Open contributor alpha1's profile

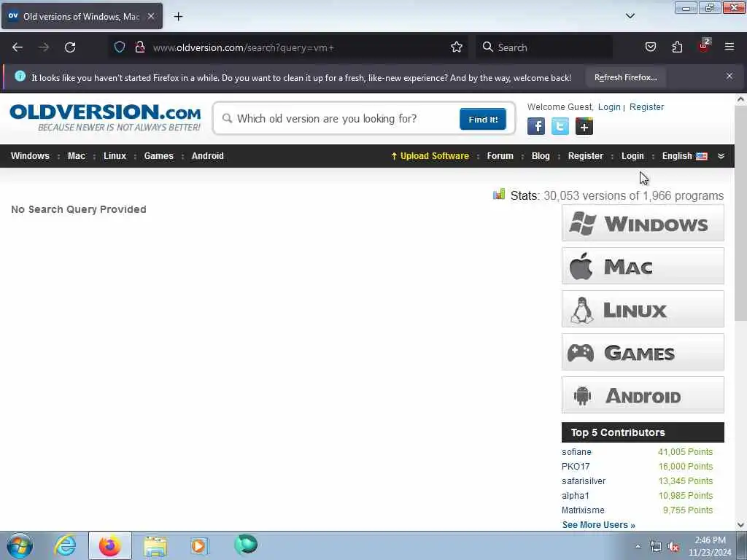tap(576, 496)
